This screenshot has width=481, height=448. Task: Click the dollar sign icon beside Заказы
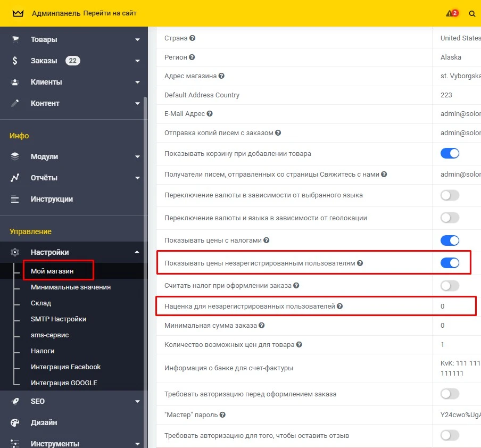tap(15, 61)
